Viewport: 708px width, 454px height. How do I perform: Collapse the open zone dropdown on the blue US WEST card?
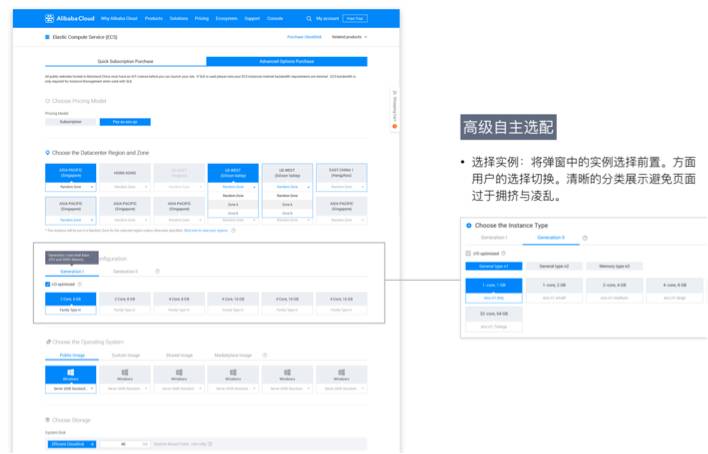(x=233, y=187)
